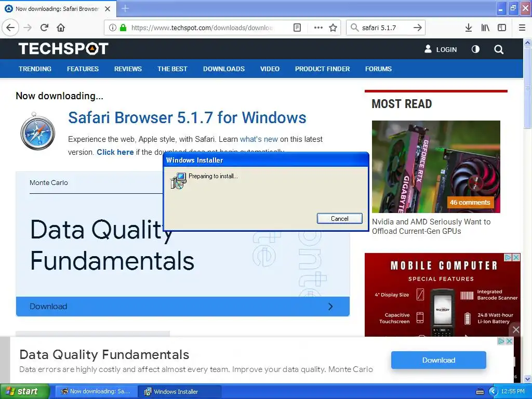Image resolution: width=532 pixels, height=399 pixels.
Task: Click the Safari compass icon
Action: [x=37, y=131]
